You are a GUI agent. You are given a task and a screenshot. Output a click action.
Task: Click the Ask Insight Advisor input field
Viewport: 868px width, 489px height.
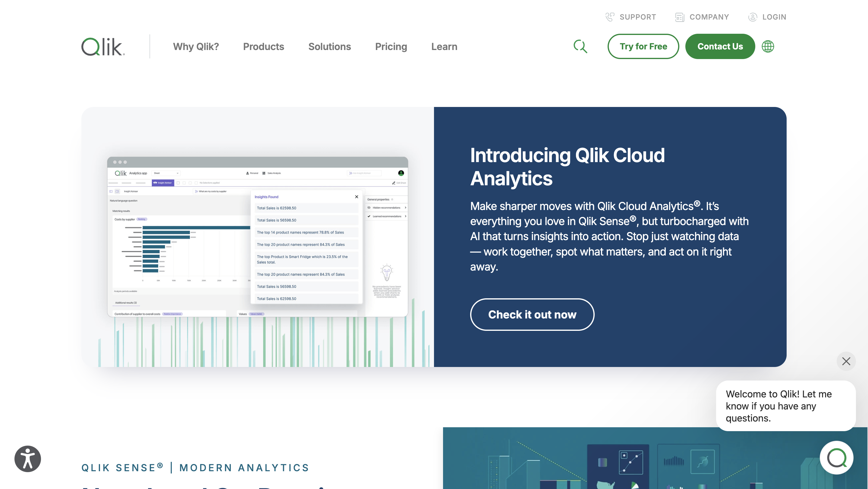click(364, 174)
